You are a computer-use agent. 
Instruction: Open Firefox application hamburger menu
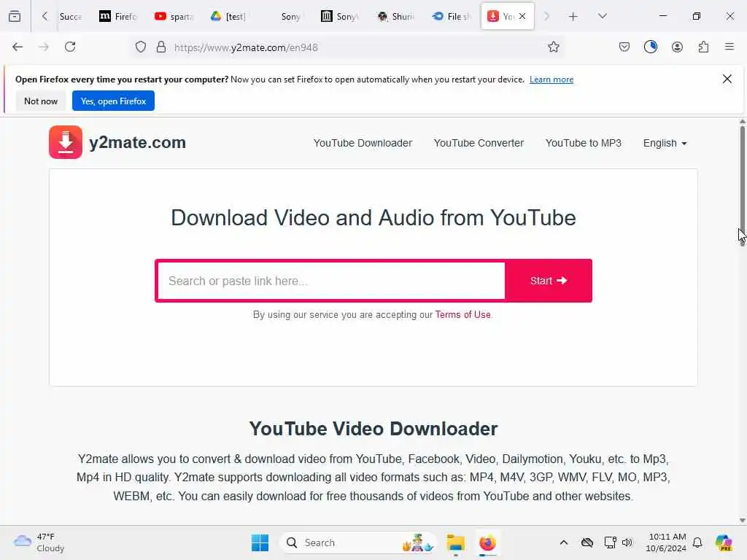point(729,47)
